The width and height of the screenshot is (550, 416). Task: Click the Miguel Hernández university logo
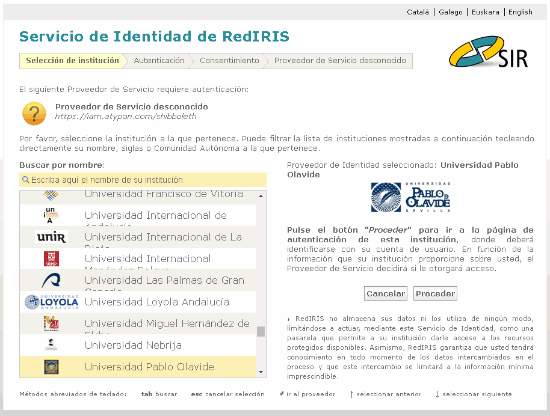pyautogui.click(x=51, y=323)
